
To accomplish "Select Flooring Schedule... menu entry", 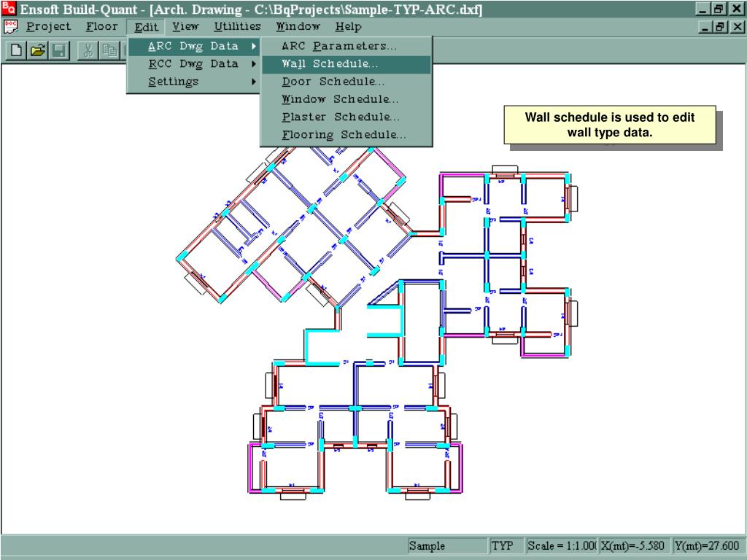I will [347, 135].
